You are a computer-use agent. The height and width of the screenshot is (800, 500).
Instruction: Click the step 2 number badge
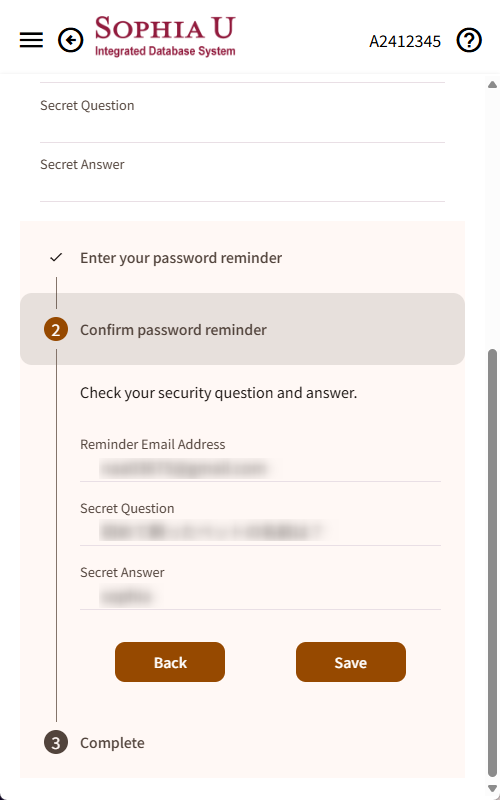(56, 330)
